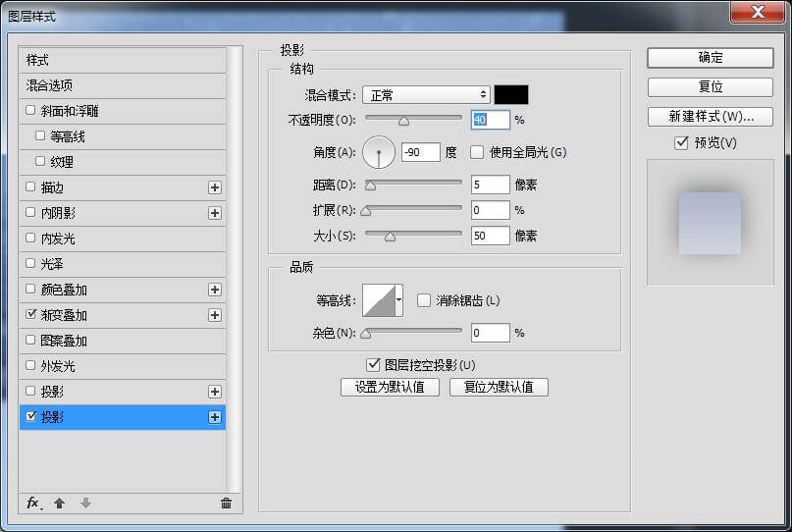Tick the 纹理 sub-option checkbox
792x532 pixels.
pos(40,161)
